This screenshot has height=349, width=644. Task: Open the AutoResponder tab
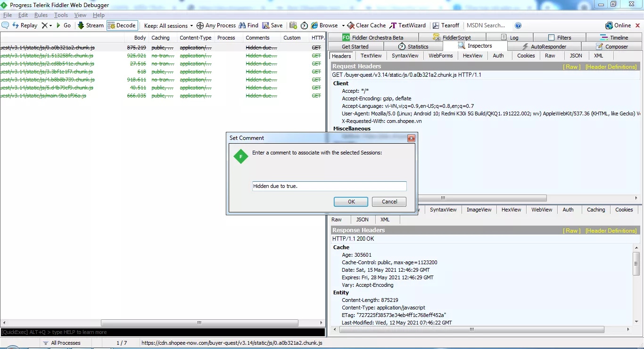point(545,47)
